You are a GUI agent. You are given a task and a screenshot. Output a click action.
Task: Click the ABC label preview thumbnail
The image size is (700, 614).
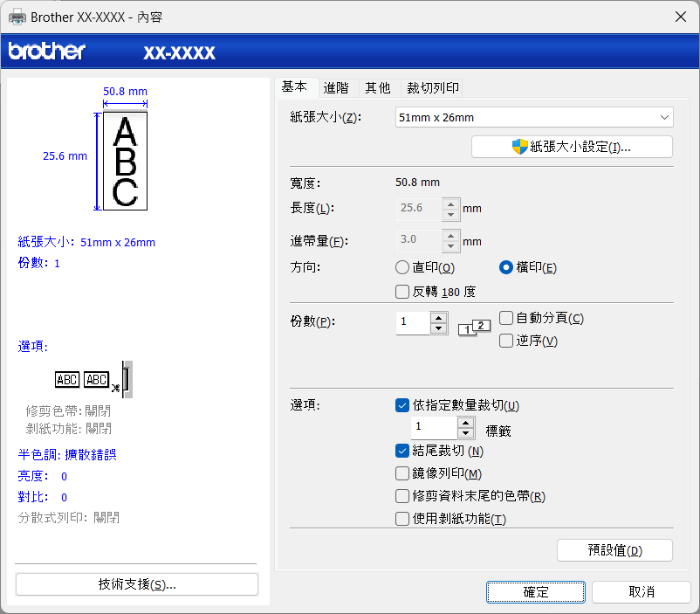tap(125, 161)
